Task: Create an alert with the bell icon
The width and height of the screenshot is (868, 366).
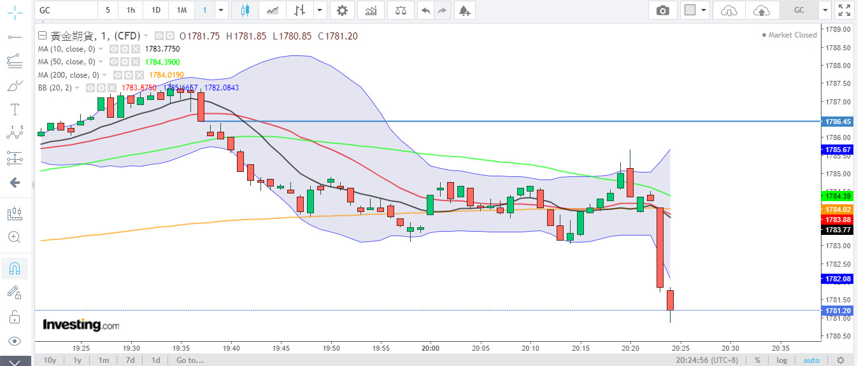Action: coord(464,10)
